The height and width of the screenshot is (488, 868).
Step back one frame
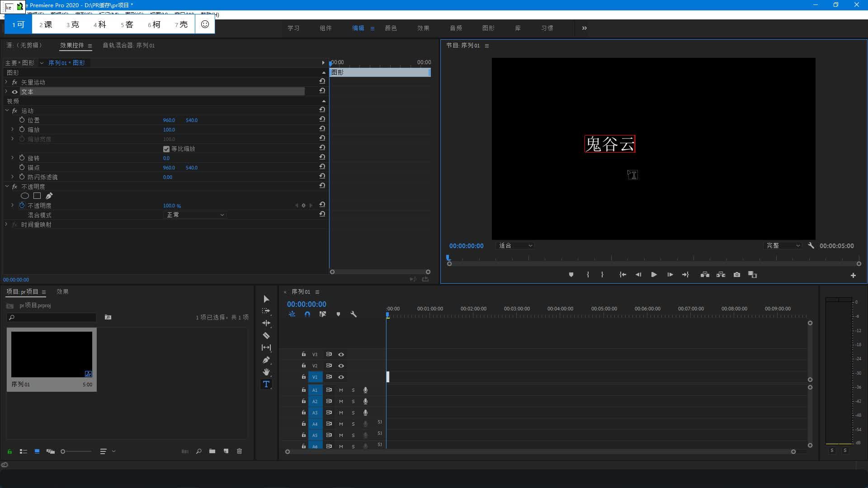click(x=638, y=275)
